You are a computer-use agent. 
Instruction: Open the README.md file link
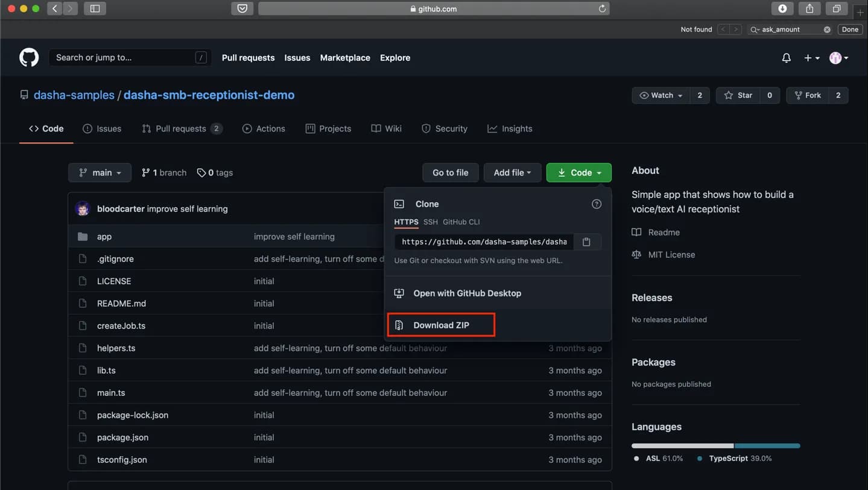(x=121, y=304)
